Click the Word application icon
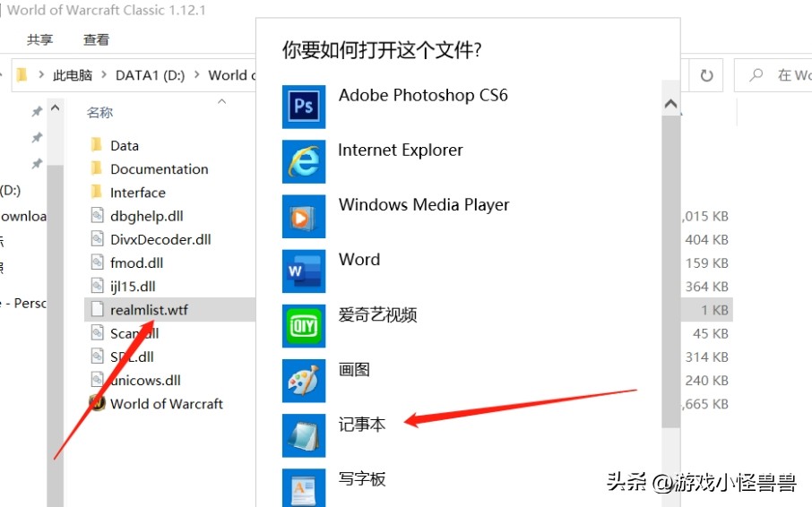Image resolution: width=812 pixels, height=507 pixels. point(304,271)
